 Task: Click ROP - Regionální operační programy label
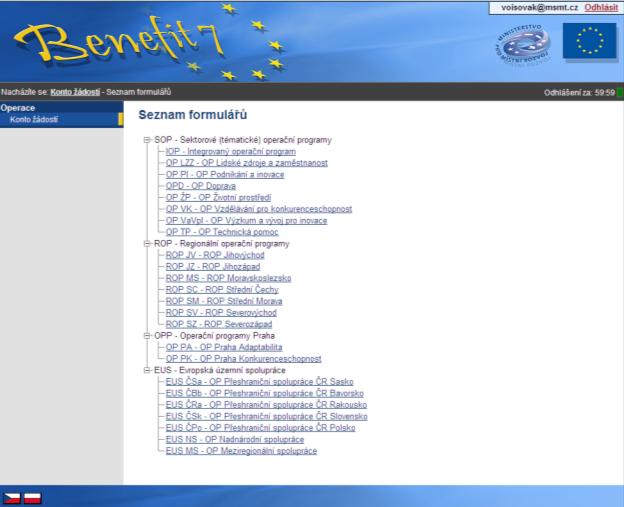click(222, 244)
